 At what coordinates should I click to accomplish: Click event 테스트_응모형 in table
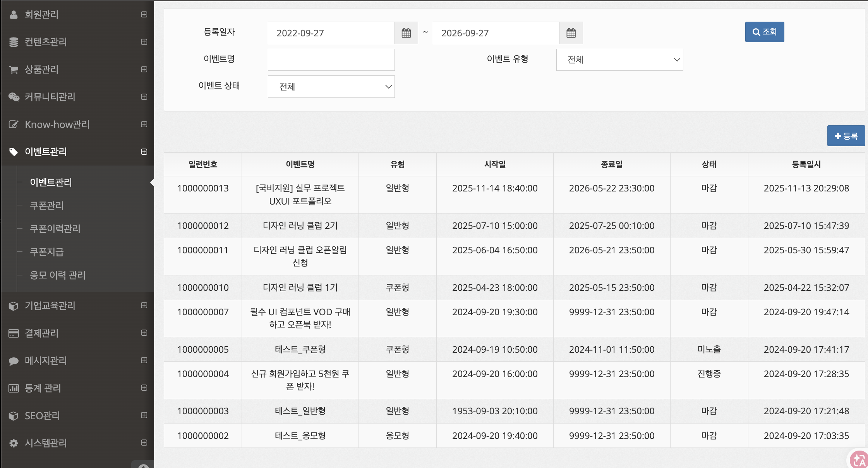tap(300, 436)
